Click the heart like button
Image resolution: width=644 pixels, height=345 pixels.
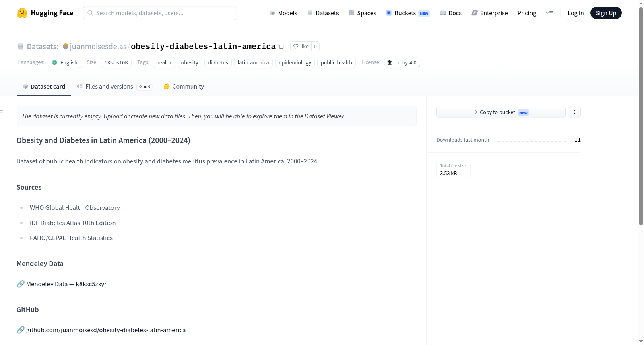(301, 46)
